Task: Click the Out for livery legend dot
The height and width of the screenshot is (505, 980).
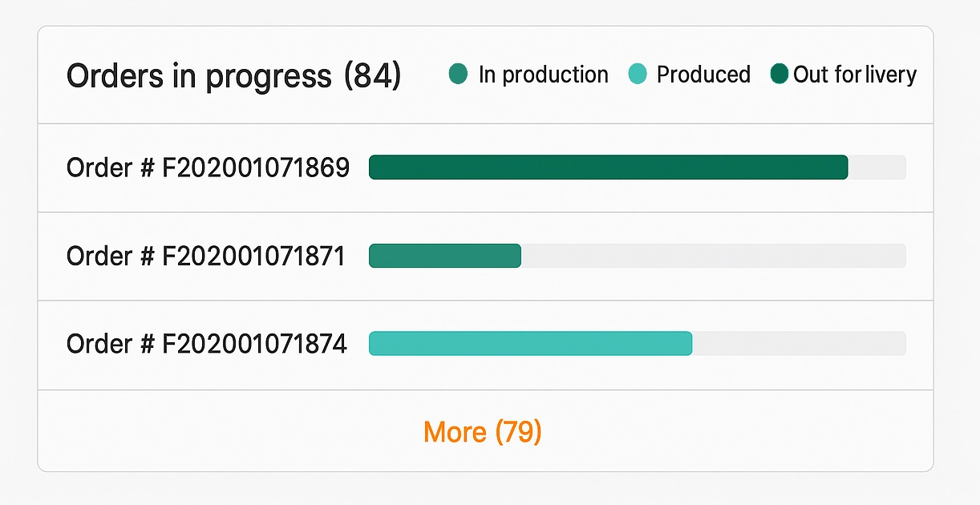Action: (x=779, y=75)
